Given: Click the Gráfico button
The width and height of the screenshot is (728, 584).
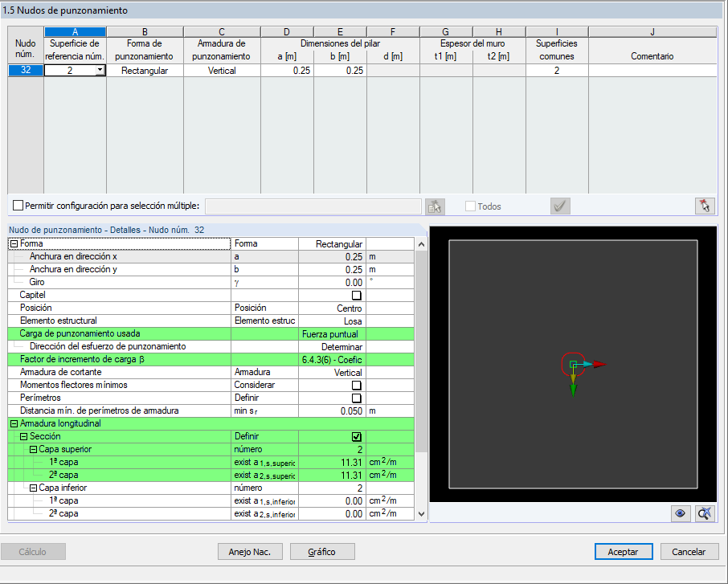Looking at the screenshot, I should 322,552.
